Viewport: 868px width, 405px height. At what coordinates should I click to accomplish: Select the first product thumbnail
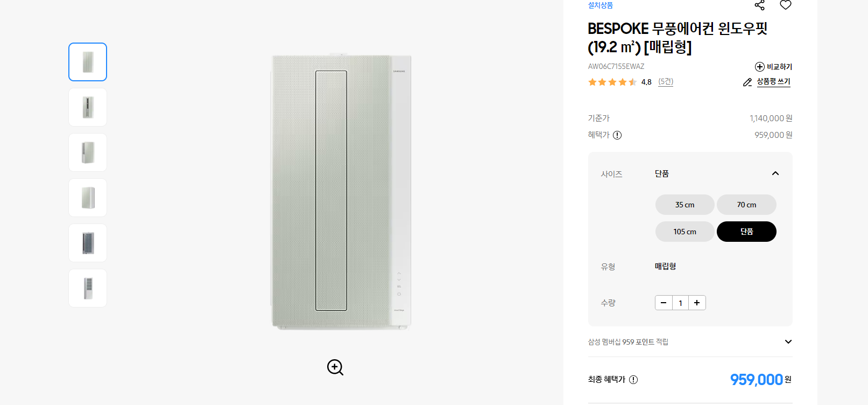pyautogui.click(x=88, y=61)
